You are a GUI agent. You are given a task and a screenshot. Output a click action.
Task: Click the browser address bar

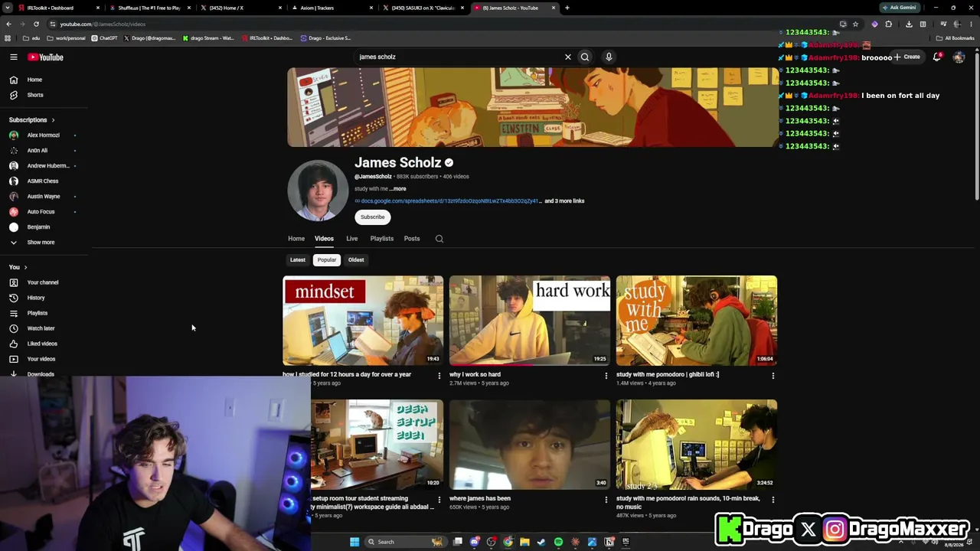[444, 24]
